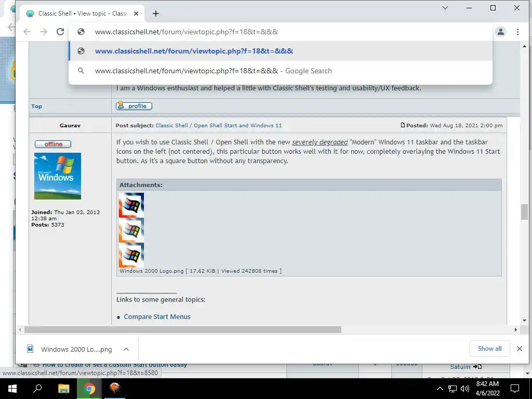Open Chrome's three-dot menu
This screenshot has width=532, height=399.
[517, 32]
